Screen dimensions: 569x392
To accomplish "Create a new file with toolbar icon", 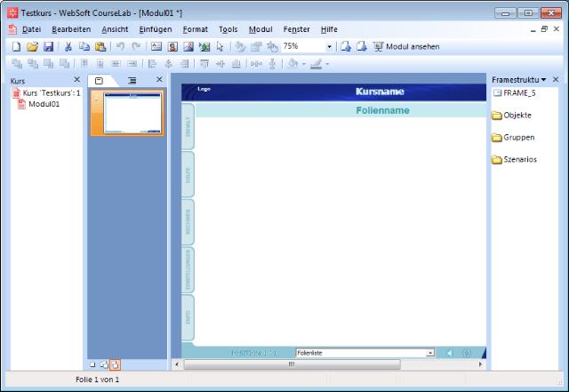I will 16,46.
